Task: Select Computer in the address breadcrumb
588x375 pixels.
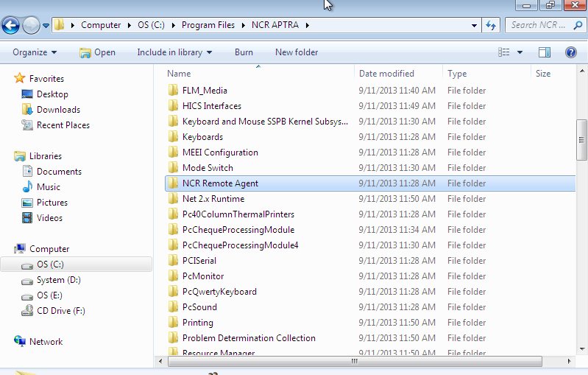Action: pos(101,25)
